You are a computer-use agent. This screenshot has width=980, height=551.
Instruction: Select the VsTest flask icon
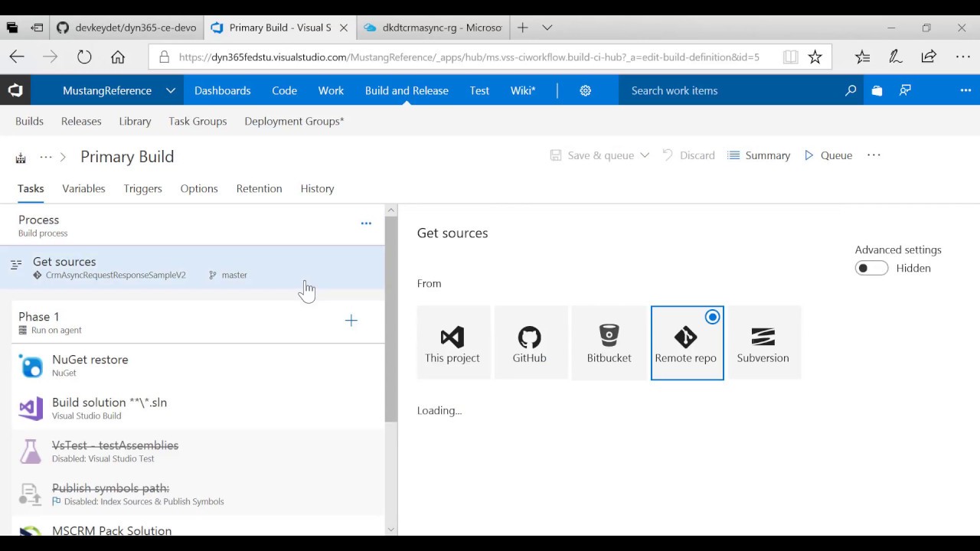pyautogui.click(x=31, y=452)
